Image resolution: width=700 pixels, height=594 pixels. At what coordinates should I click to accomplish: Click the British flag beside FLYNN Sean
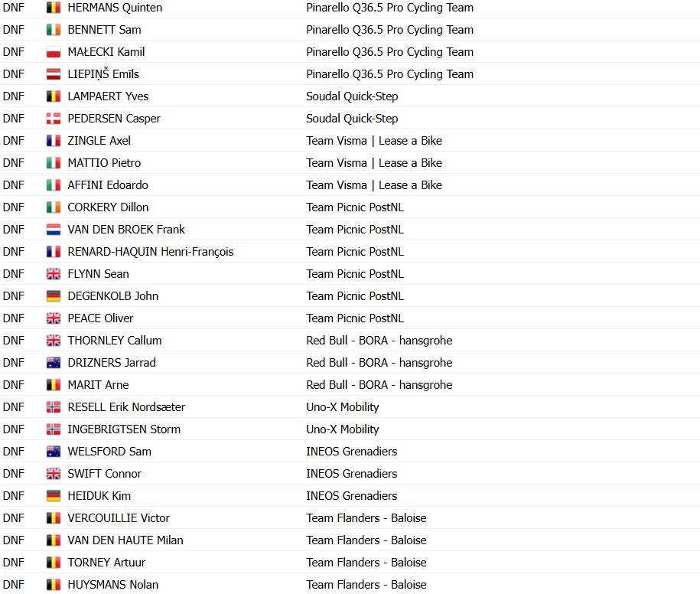[53, 274]
